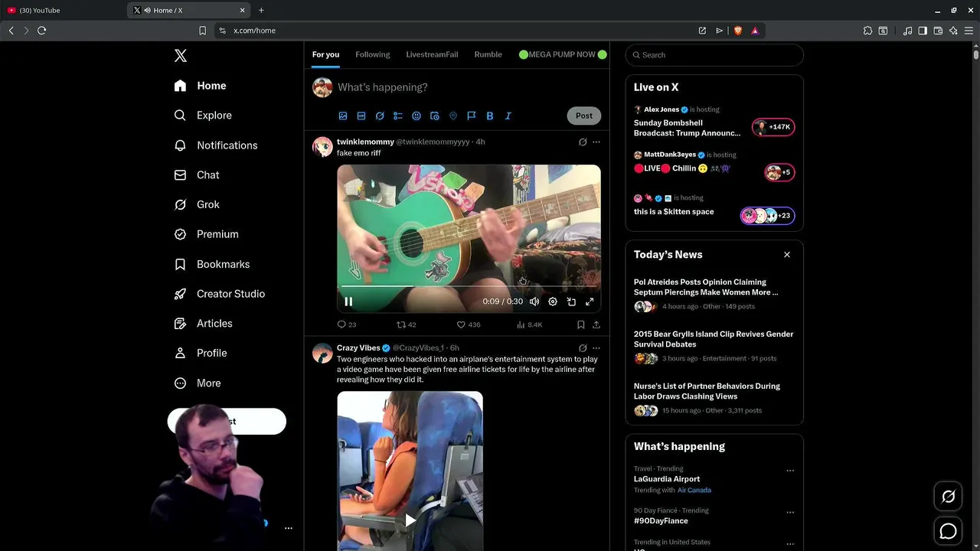Select the For you tab
Image resolution: width=980 pixels, height=551 pixels.
[325, 54]
